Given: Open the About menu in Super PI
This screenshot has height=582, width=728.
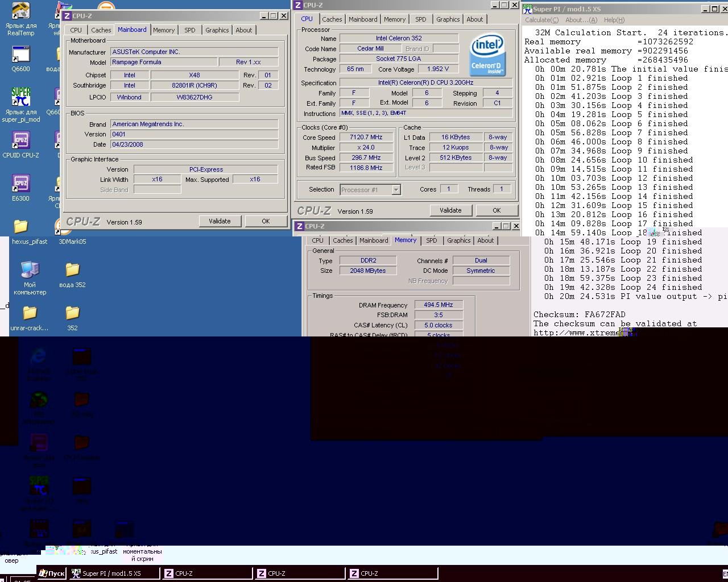Looking at the screenshot, I should click(581, 20).
